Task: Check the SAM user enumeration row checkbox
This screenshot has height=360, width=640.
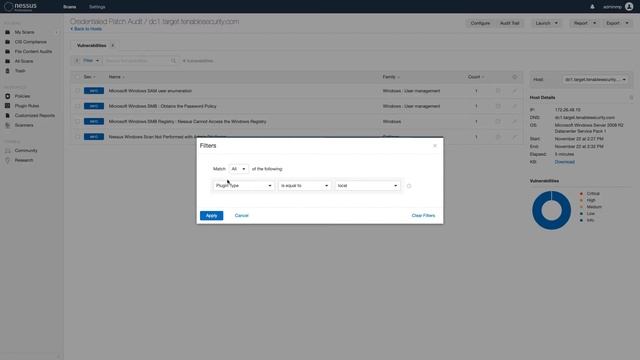Action: click(x=78, y=91)
